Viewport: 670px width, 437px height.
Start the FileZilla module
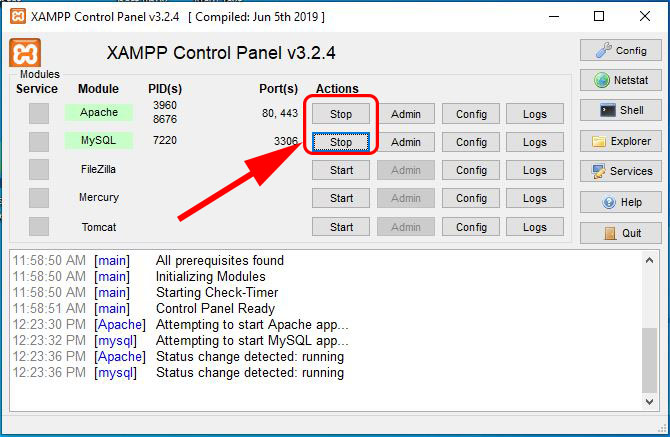(341, 170)
